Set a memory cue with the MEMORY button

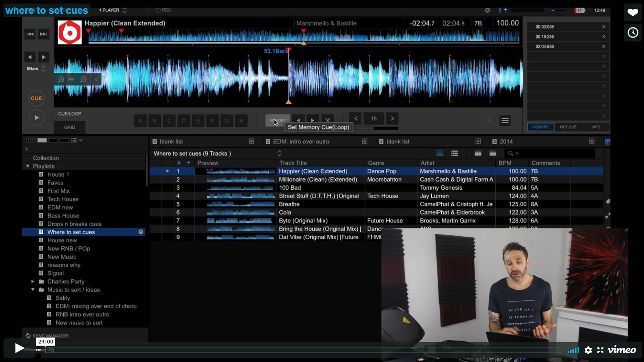tap(278, 120)
